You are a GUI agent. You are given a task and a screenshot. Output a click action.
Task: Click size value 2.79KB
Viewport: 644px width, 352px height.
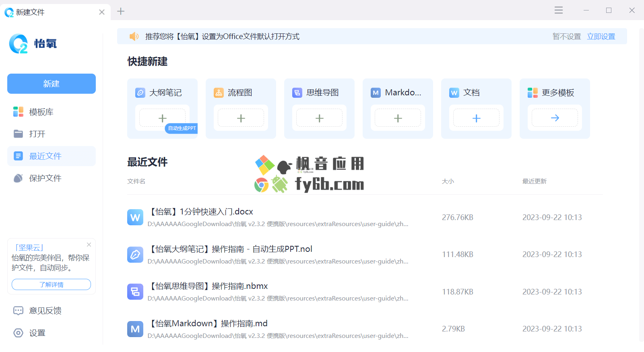(454, 329)
